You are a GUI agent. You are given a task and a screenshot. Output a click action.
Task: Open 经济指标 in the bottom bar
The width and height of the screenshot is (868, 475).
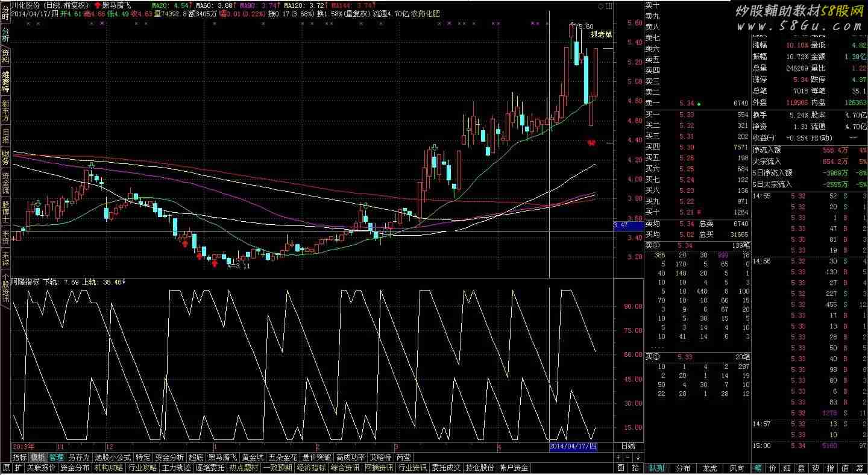click(312, 468)
